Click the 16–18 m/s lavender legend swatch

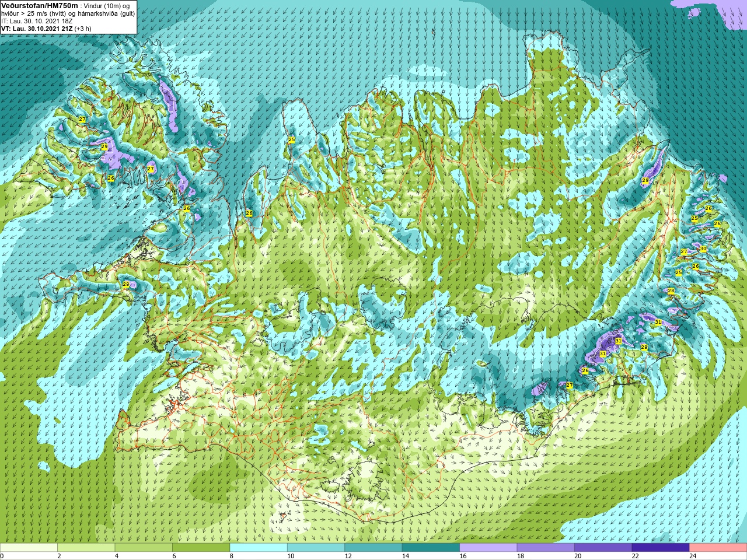click(x=488, y=548)
